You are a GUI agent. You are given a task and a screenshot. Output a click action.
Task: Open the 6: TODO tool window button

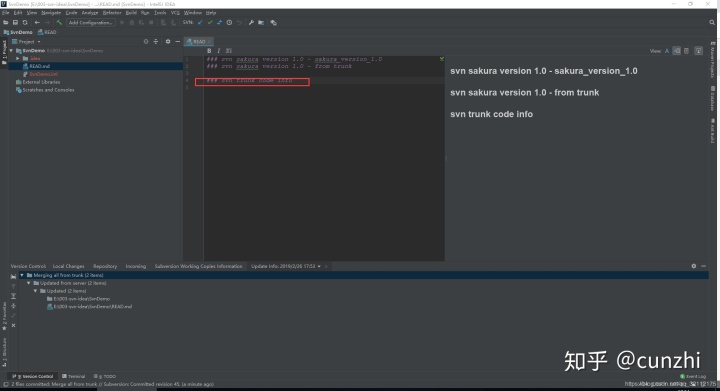(x=105, y=376)
